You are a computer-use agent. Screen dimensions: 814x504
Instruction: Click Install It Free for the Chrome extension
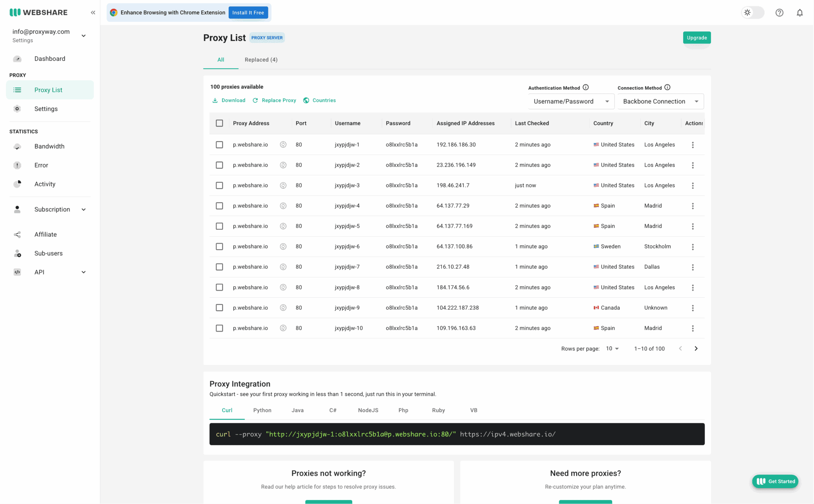click(248, 12)
